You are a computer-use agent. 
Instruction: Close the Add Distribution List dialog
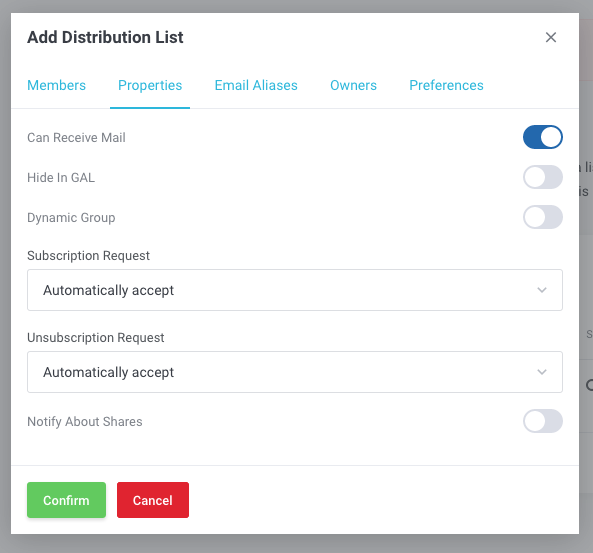551,37
